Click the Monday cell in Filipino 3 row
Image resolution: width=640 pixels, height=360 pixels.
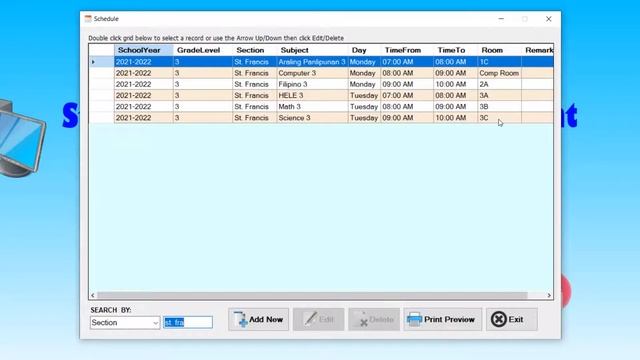(364, 84)
